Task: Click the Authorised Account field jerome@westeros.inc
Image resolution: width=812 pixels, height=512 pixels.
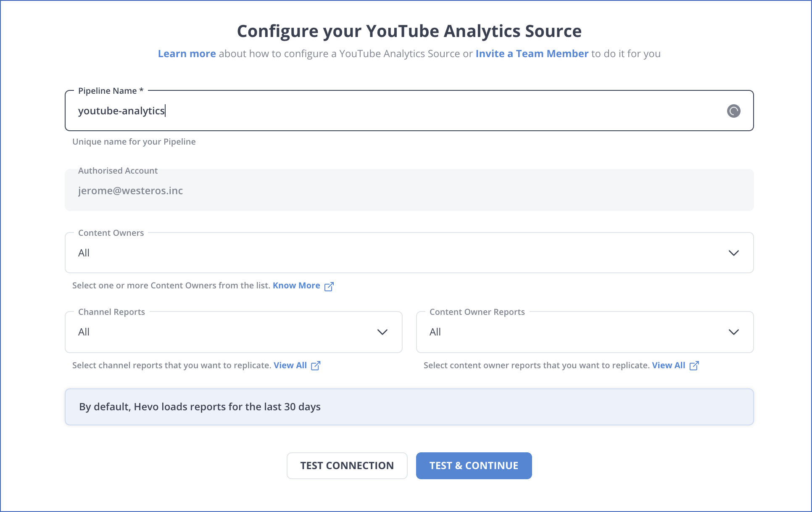Action: (x=409, y=190)
